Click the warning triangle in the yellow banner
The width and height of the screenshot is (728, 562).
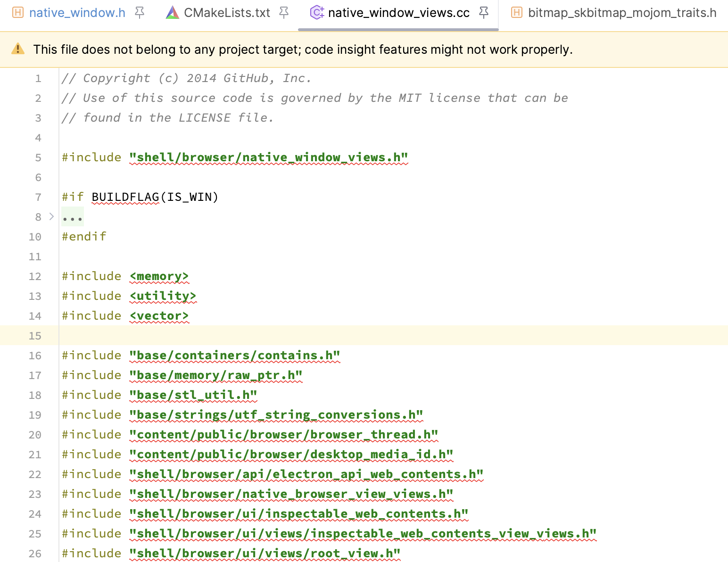click(x=17, y=49)
